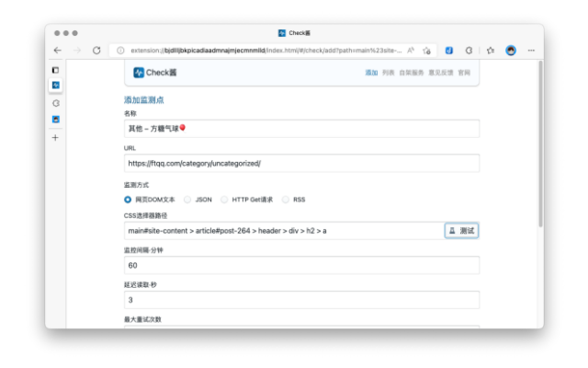This screenshot has height=368, width=588.
Task: Toggle the vertical tabs pane icon
Action: 55,70
